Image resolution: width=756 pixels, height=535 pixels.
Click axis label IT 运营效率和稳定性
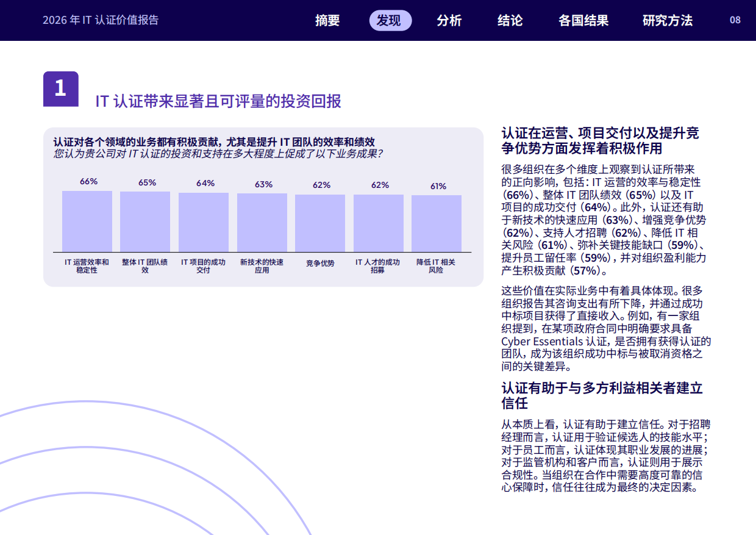coord(87,266)
